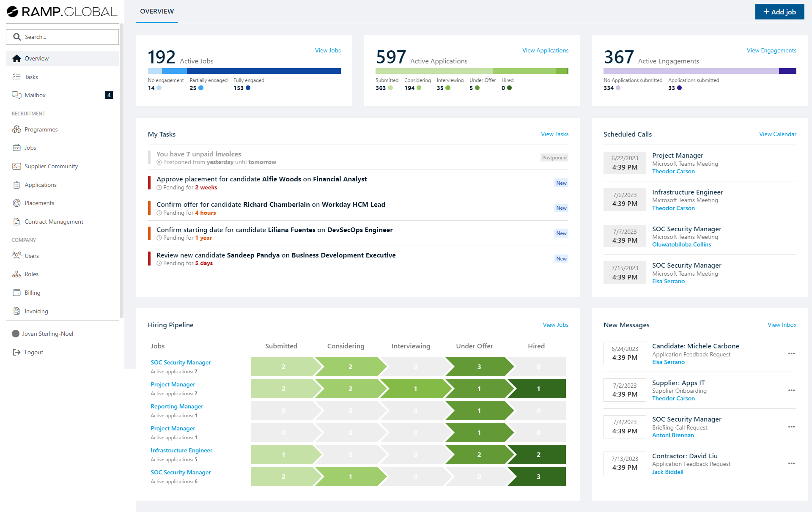Switch to the Overview tab
Screen dimensions: 812x512
click(x=157, y=11)
